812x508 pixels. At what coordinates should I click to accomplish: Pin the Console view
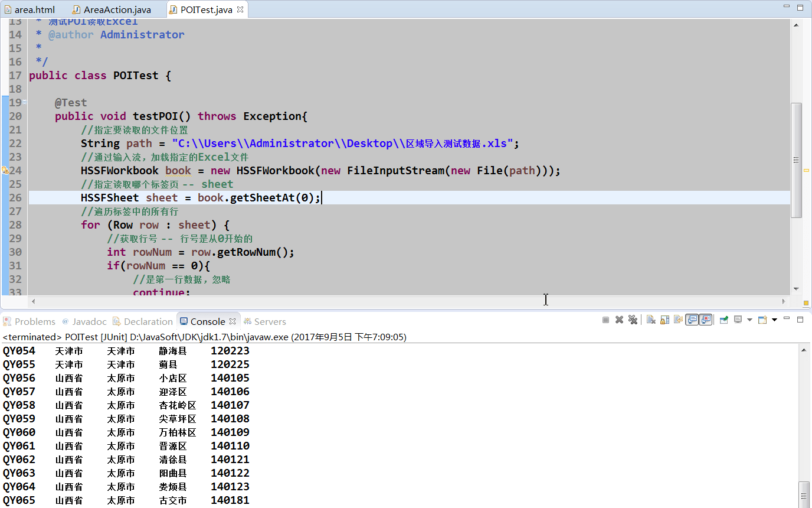coord(724,319)
